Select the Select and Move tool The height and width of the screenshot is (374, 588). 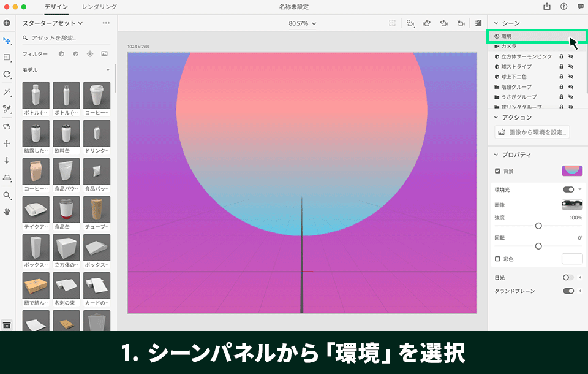7,40
